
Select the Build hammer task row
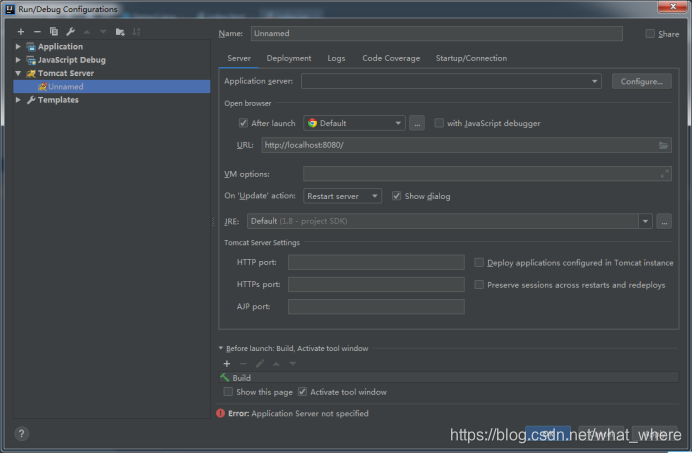point(449,378)
